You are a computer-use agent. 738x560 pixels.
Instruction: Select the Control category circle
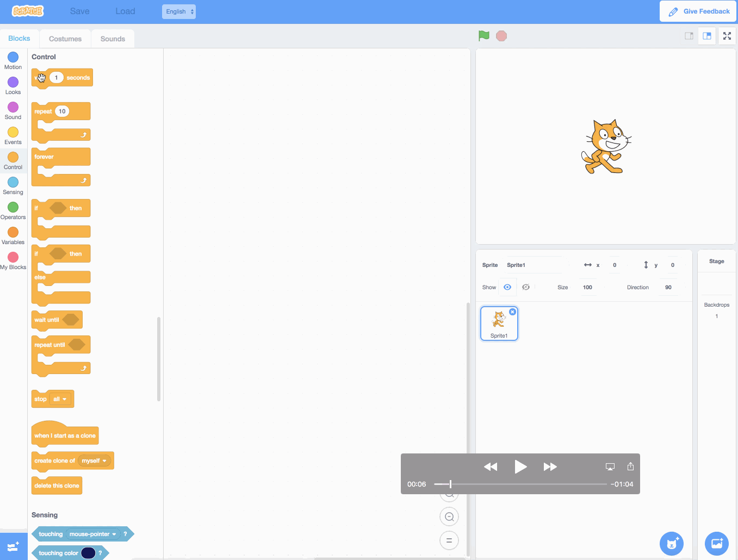point(13,157)
